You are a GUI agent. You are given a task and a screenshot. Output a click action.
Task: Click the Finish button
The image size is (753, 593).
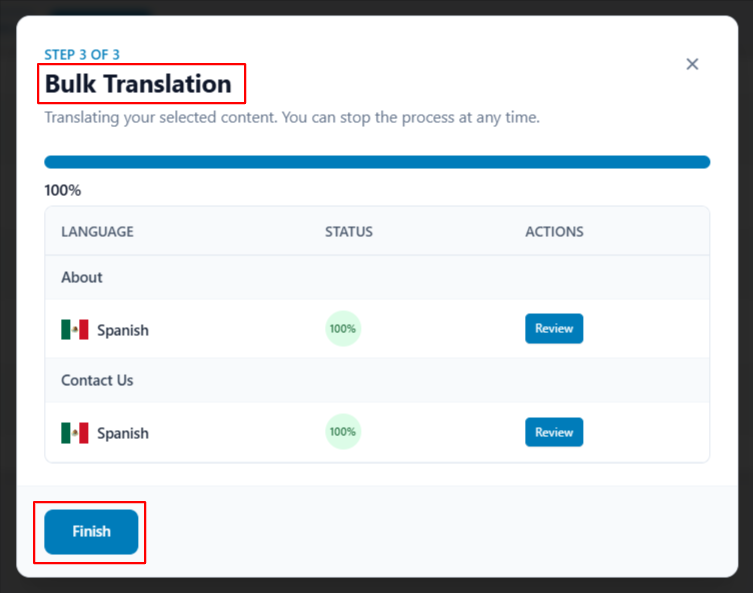(x=91, y=531)
